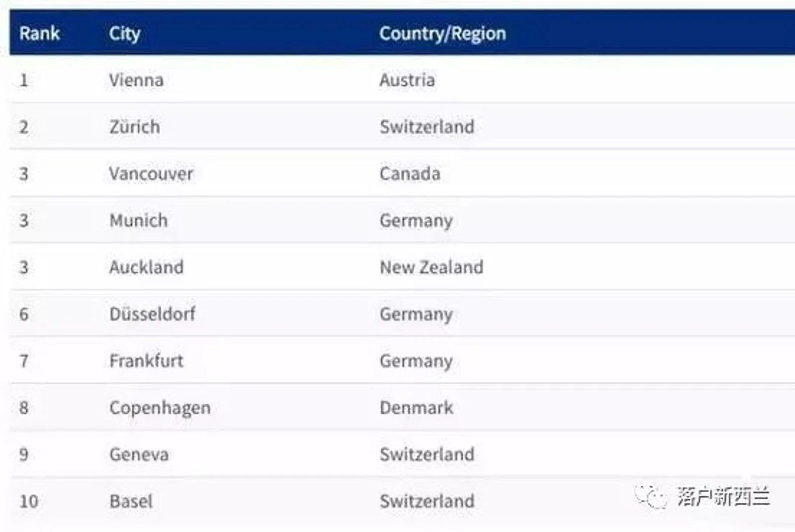Viewport: 795px width, 532px height.
Task: Click the Copenhagen city cell
Action: 160,408
